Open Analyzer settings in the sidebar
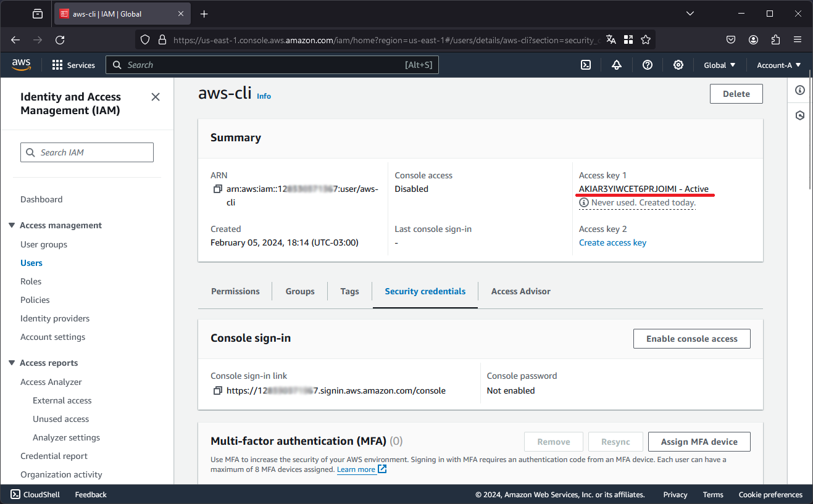Viewport: 813px width, 504px height. [x=67, y=437]
